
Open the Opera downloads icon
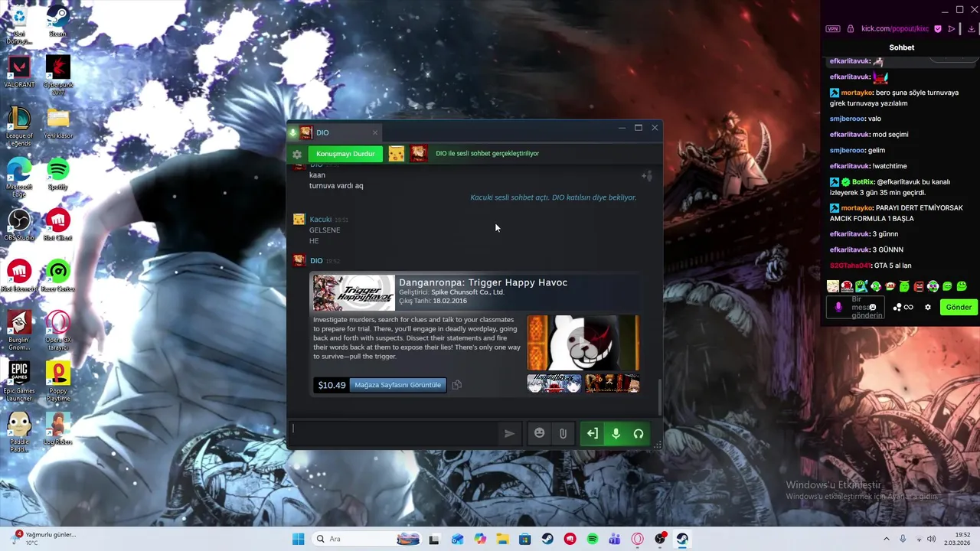point(972,29)
